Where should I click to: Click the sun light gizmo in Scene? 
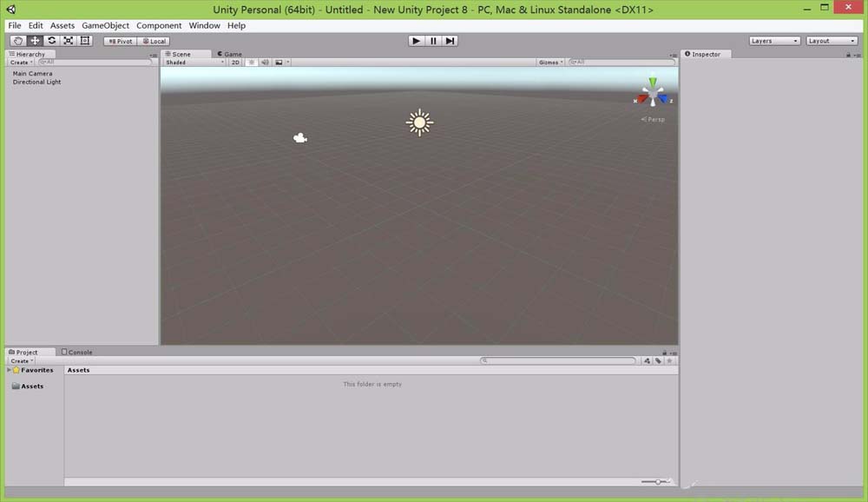tap(419, 122)
